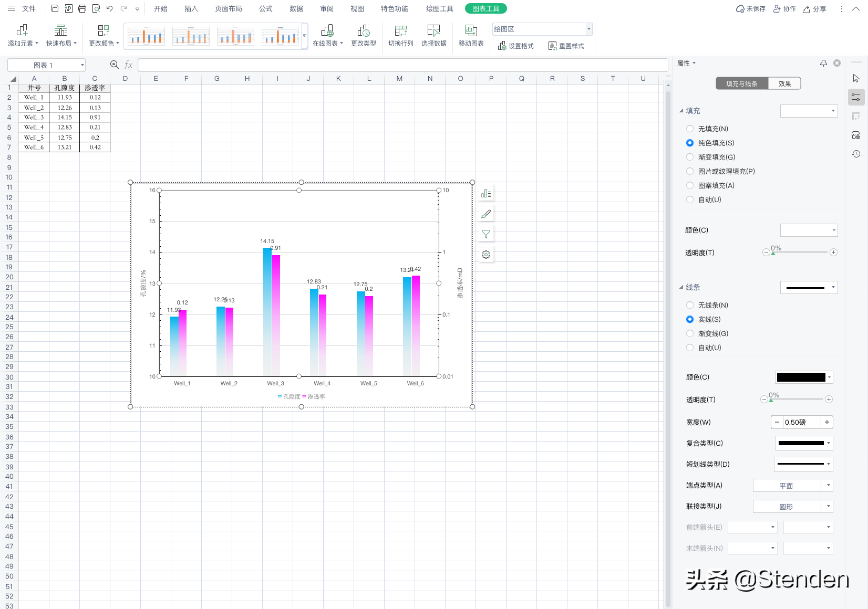This screenshot has height=609, width=868.
Task: Click the print icon in the top toolbar
Action: [82, 8]
